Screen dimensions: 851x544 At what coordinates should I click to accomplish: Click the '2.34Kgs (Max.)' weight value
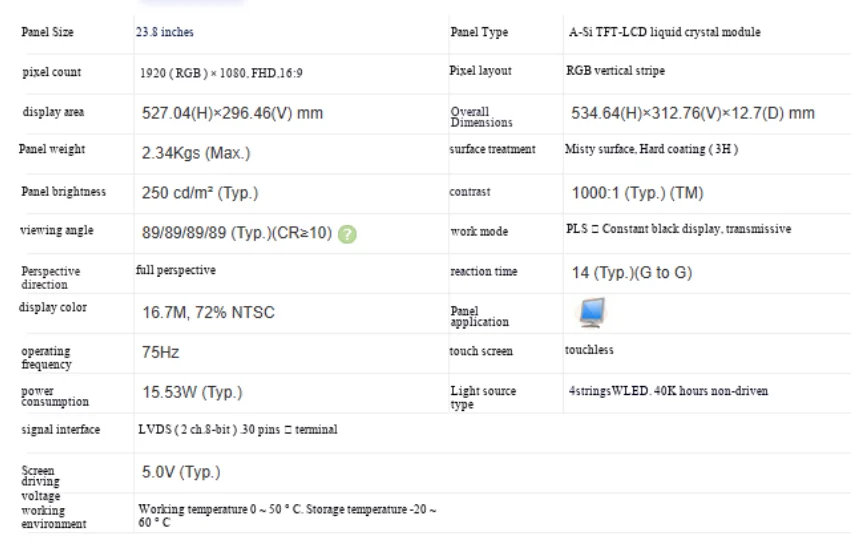click(x=196, y=153)
